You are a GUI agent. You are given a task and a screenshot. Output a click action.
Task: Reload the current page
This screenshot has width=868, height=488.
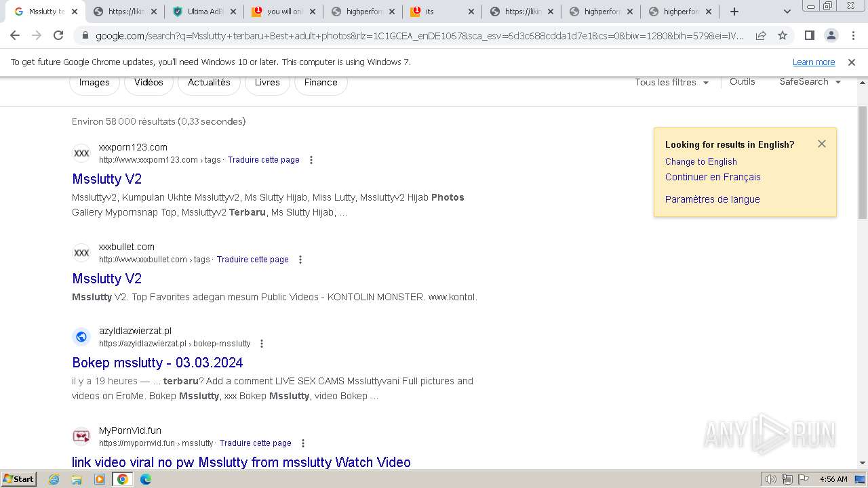click(x=58, y=35)
